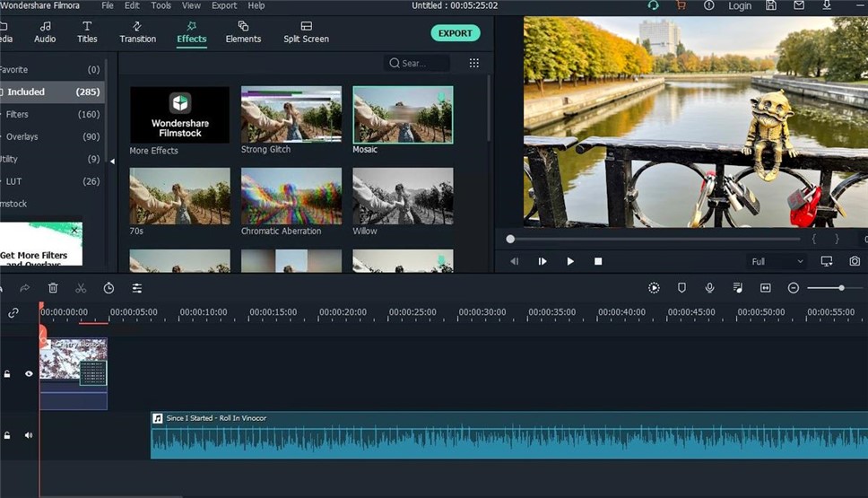Viewport: 868px width, 498px height.
Task: Open the speed stopwatch icon
Action: [109, 288]
